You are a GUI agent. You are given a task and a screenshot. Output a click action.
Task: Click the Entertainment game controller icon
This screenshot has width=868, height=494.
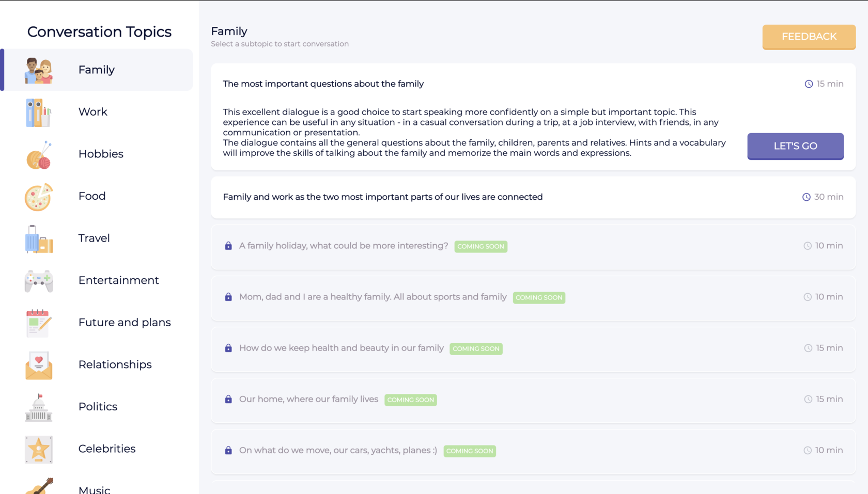coord(39,281)
